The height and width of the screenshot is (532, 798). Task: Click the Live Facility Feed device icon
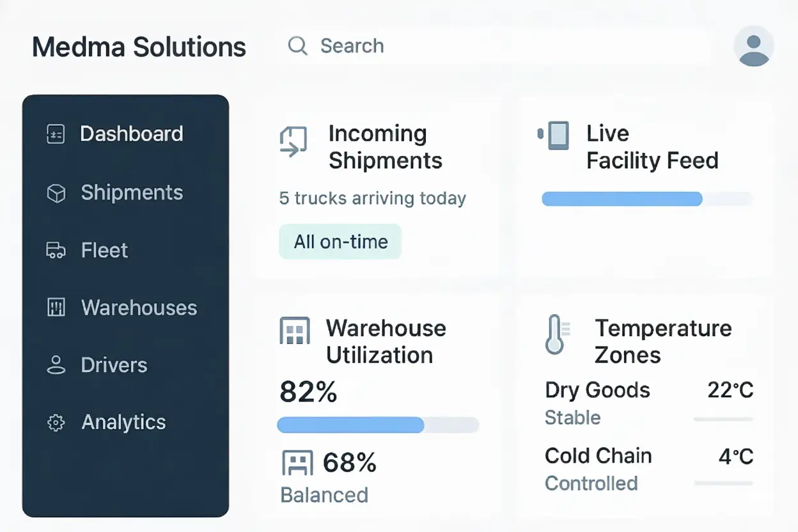(x=554, y=135)
